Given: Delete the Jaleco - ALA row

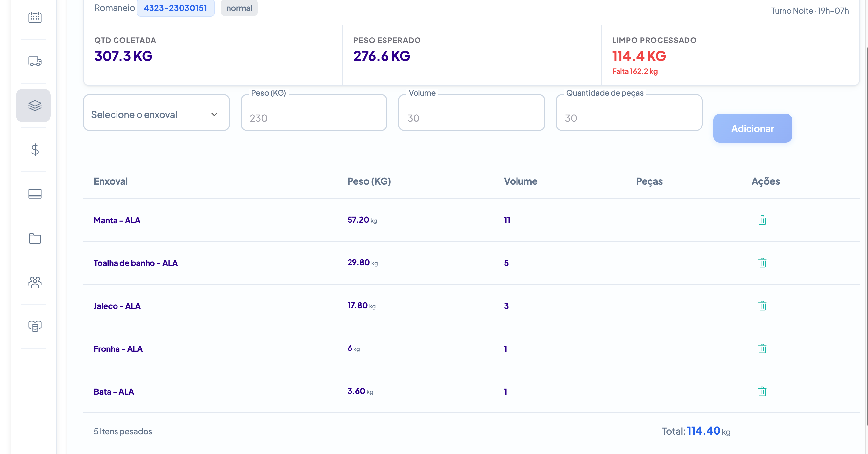Looking at the screenshot, I should coord(762,306).
